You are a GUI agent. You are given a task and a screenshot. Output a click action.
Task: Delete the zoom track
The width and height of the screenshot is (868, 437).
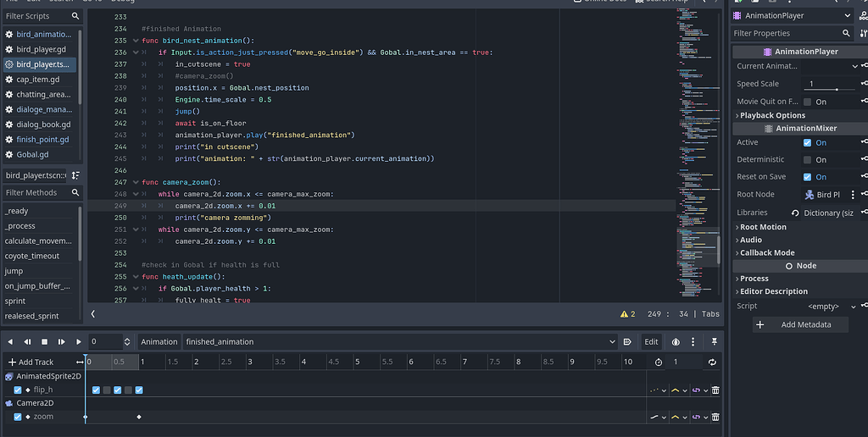(x=715, y=417)
